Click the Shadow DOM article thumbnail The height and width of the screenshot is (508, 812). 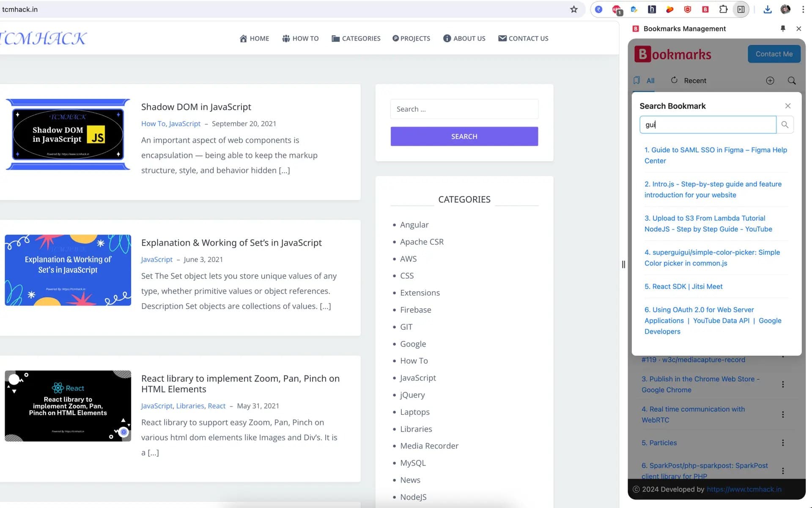(x=68, y=134)
